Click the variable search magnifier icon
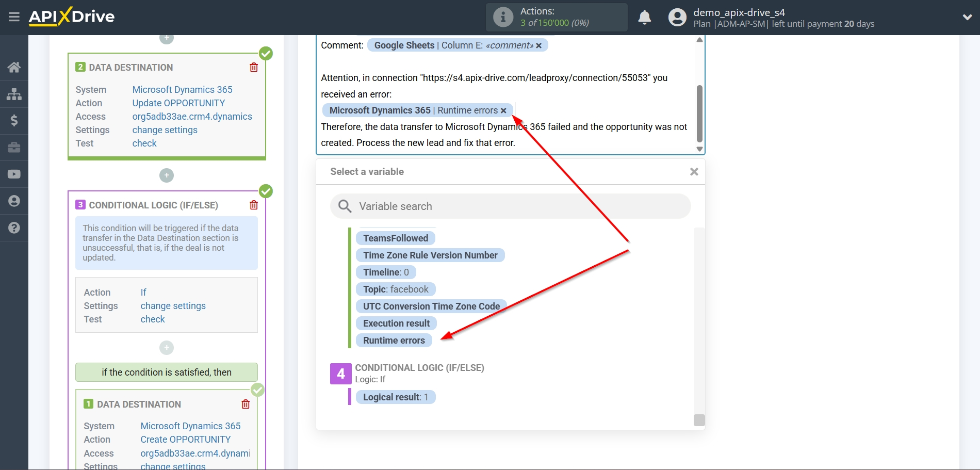 [345, 206]
